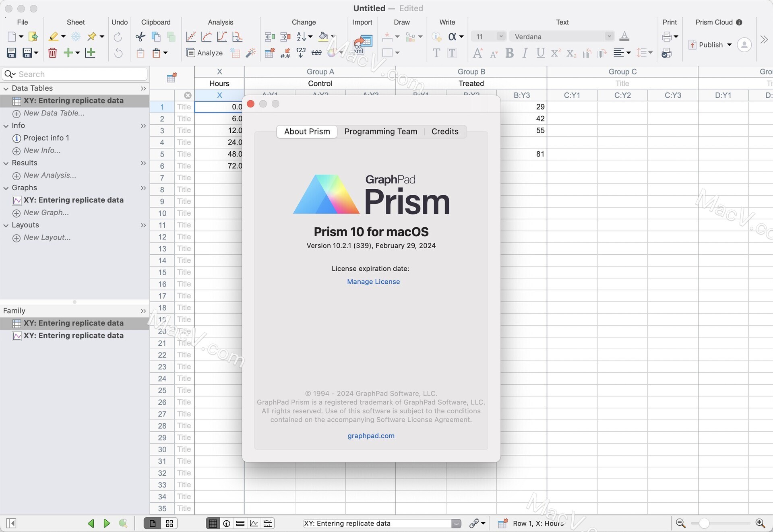Click the green previous sheet arrow
The image size is (773, 532).
tap(91, 523)
